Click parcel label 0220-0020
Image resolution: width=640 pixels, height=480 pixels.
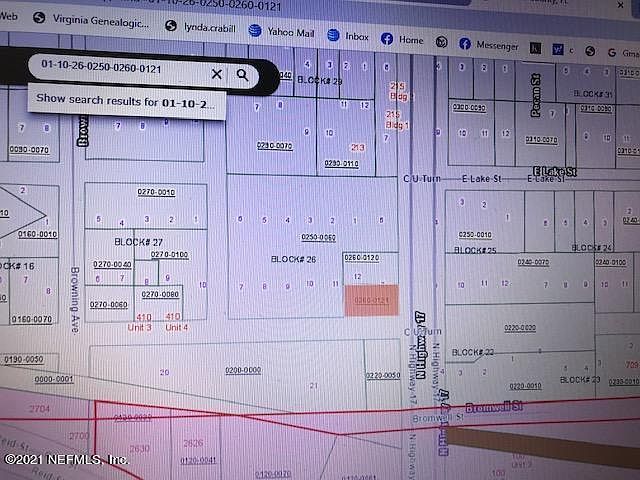(x=520, y=328)
